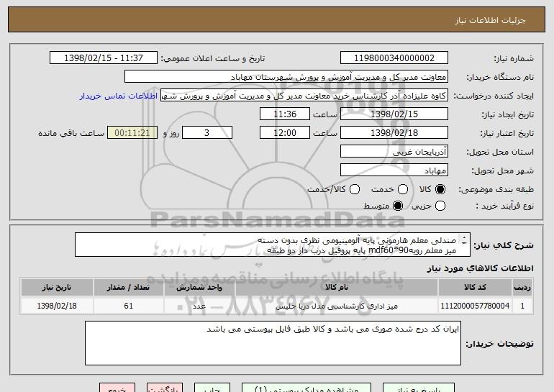Open the اطلاعات تماس خریدار link
Viewport: 554px width, 392px height.
click(x=119, y=96)
